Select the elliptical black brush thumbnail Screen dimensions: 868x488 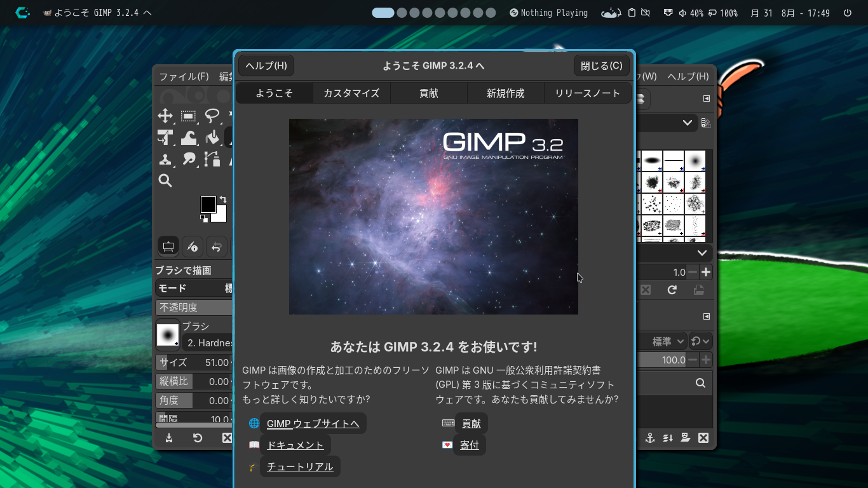[x=652, y=161]
